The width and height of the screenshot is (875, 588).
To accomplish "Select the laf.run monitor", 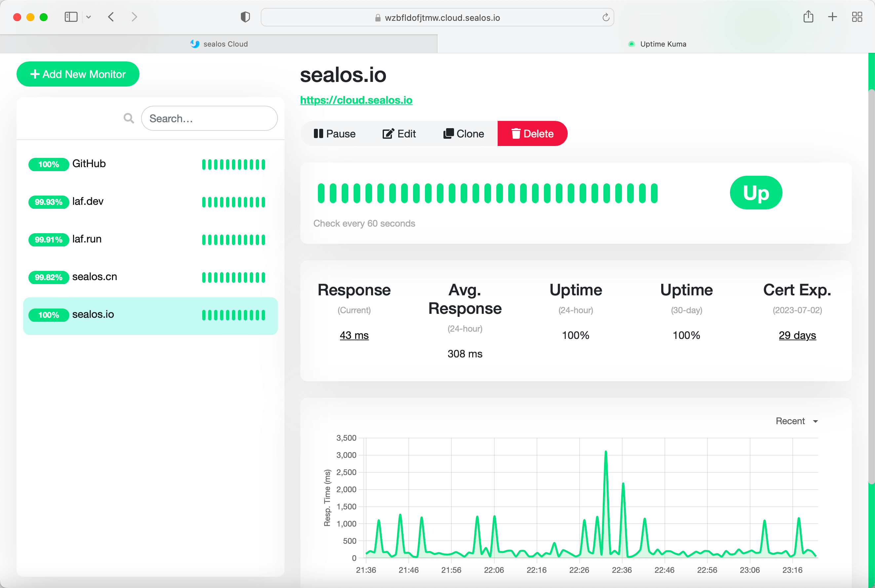I will click(x=150, y=239).
